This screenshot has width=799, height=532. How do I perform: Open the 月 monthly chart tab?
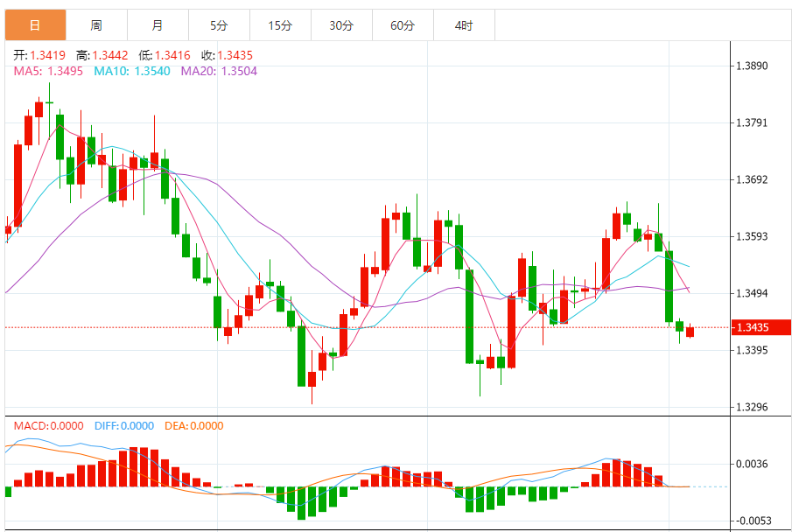(158, 25)
